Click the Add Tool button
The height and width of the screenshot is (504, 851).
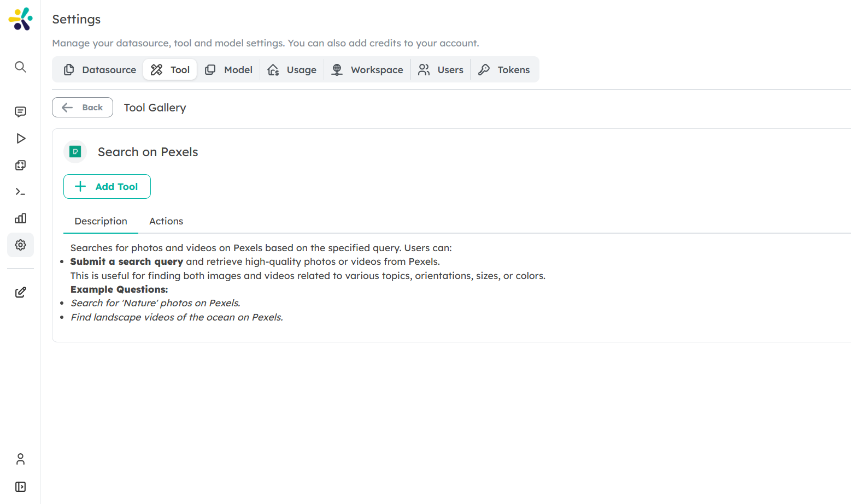(x=107, y=187)
